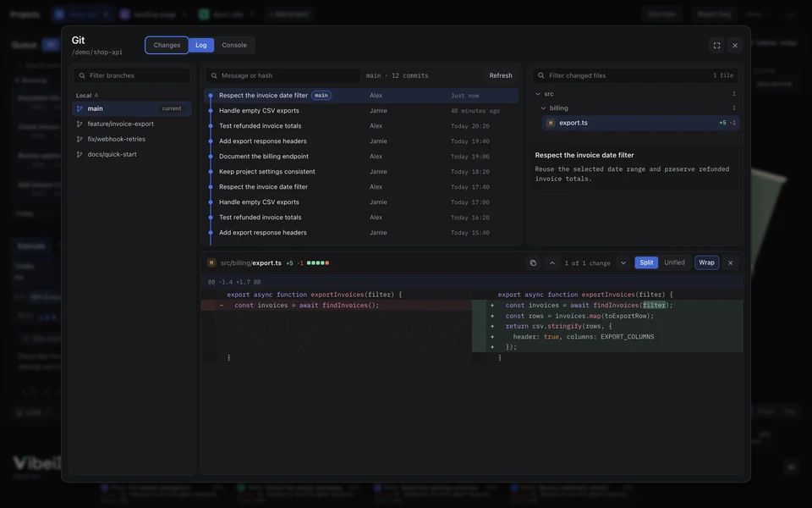Image resolution: width=812 pixels, height=508 pixels.
Task: Select commit 'Test refunded invoice totals' Today 20:20
Action: [361, 126]
